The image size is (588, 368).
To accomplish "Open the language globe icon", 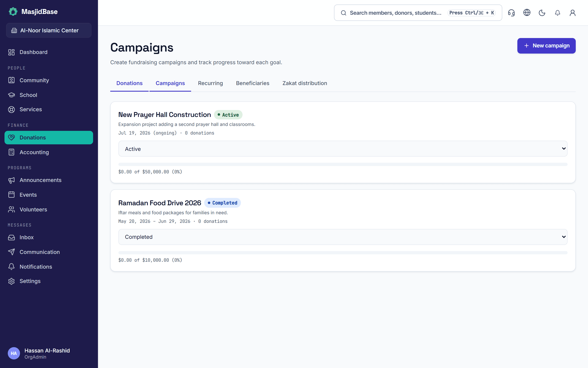I will [527, 13].
